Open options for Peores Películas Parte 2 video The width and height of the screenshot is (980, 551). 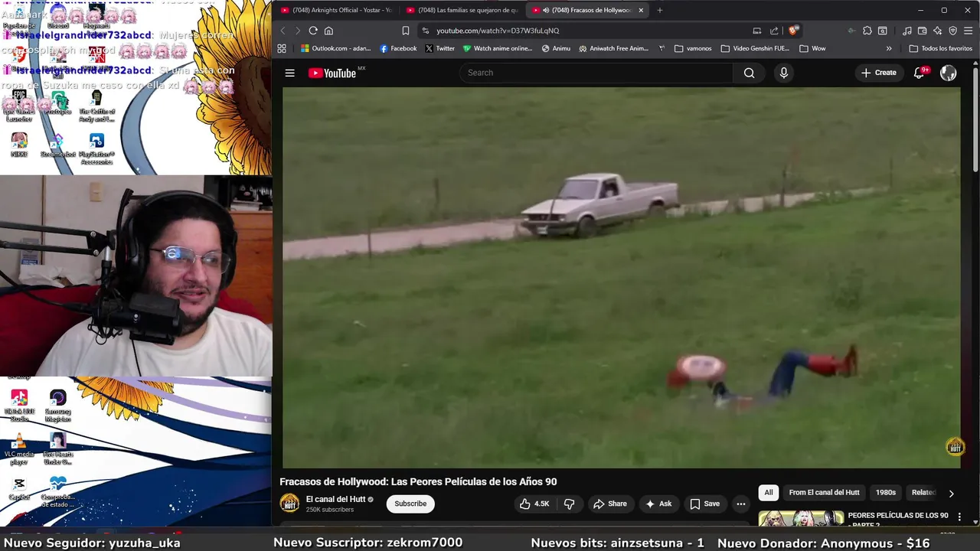tap(959, 517)
